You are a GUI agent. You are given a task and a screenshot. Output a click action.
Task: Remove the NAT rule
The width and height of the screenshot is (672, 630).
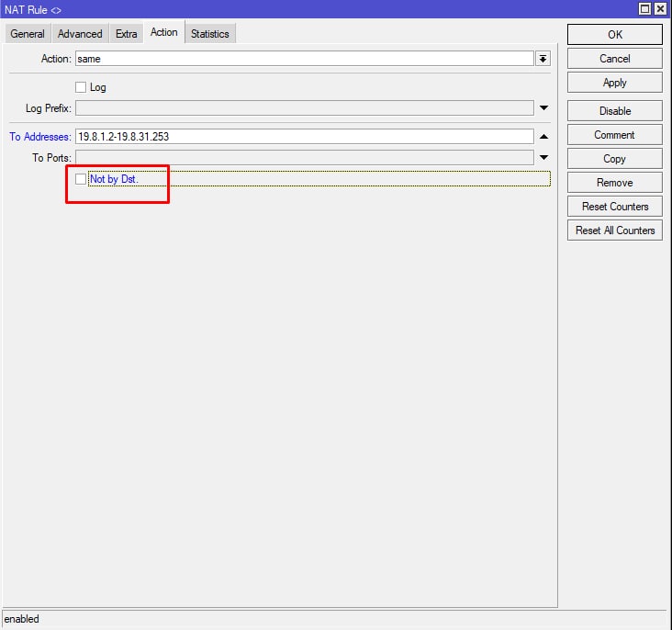pyautogui.click(x=615, y=183)
